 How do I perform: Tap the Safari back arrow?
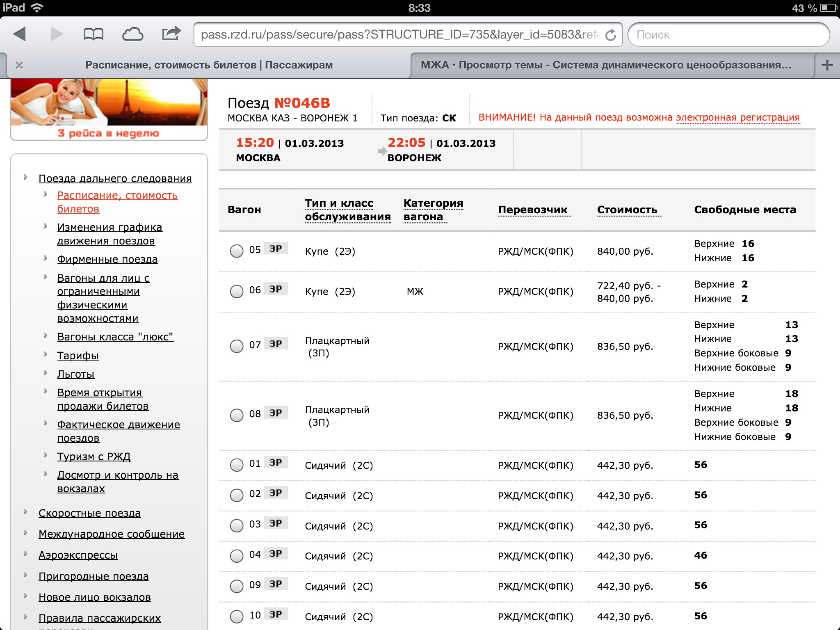click(20, 34)
